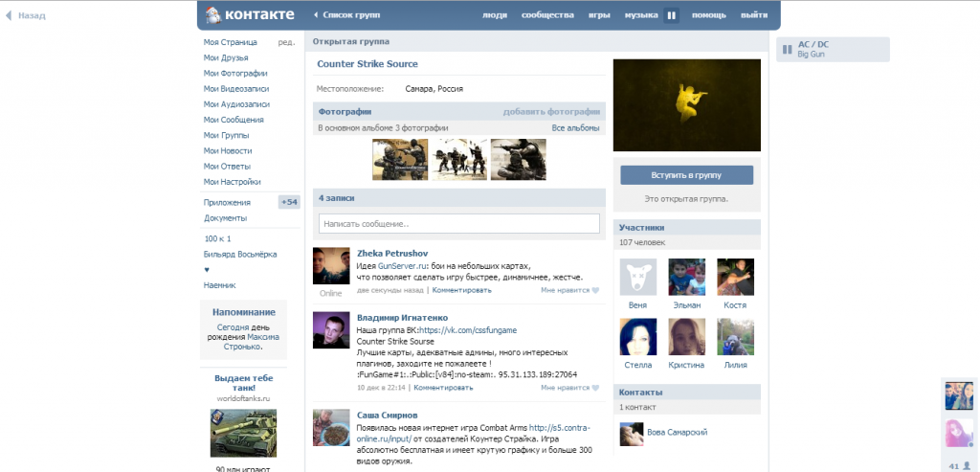The height and width of the screenshot is (472, 980).
Task: Click добавить фотографии link
Action: tap(551, 112)
